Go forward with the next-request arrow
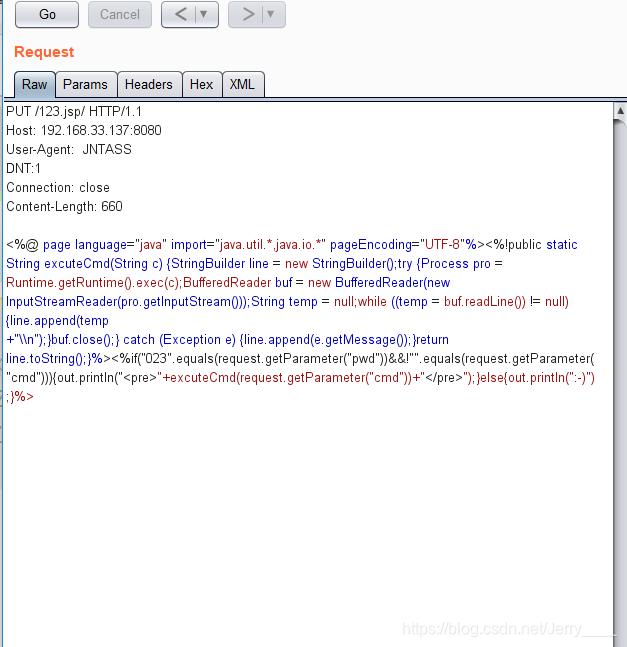This screenshot has width=627, height=647. [248, 14]
